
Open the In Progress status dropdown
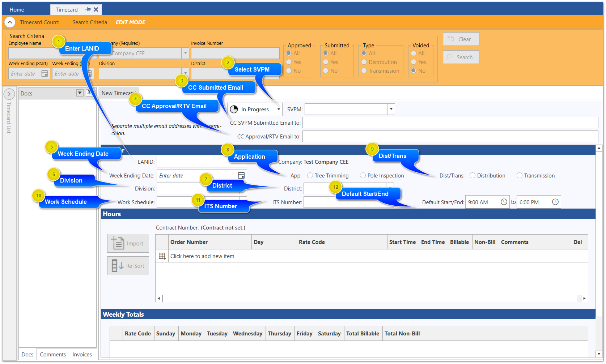coord(279,109)
